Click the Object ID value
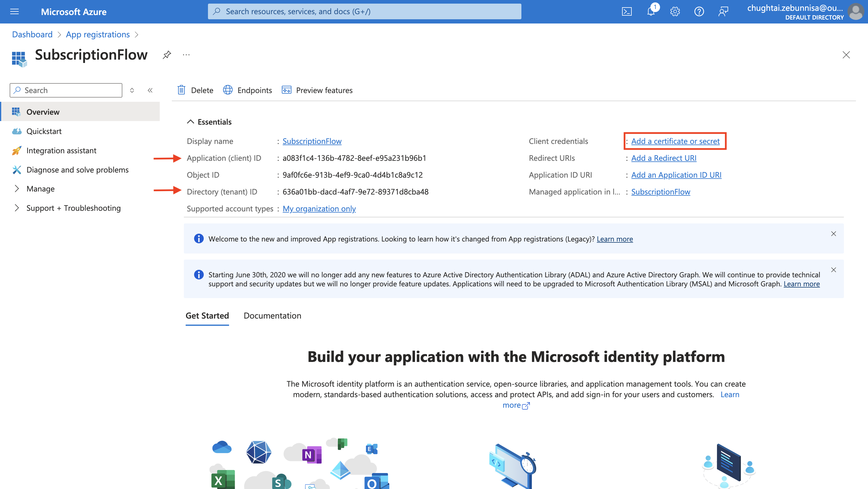The height and width of the screenshot is (489, 868). pos(352,175)
